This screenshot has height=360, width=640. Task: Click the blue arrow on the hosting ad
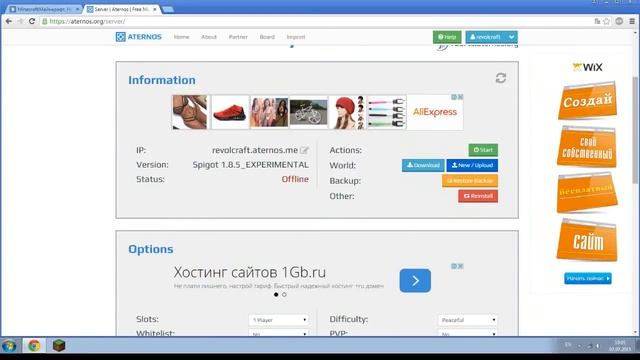pos(415,280)
